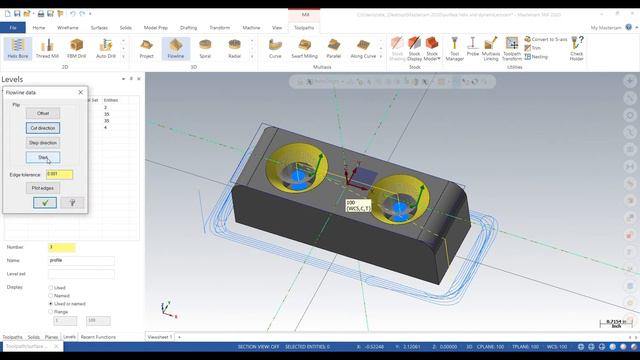Confirm Flowline data with green checkmark

(x=45, y=202)
